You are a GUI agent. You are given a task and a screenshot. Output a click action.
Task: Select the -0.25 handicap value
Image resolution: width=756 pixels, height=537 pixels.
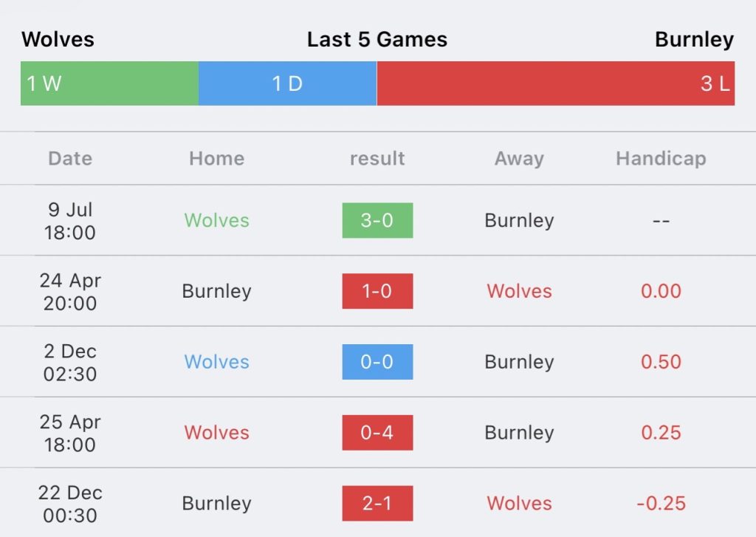[661, 503]
